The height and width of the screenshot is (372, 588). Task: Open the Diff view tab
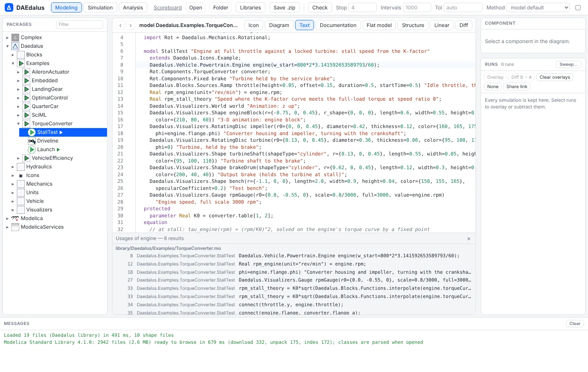pos(464,25)
